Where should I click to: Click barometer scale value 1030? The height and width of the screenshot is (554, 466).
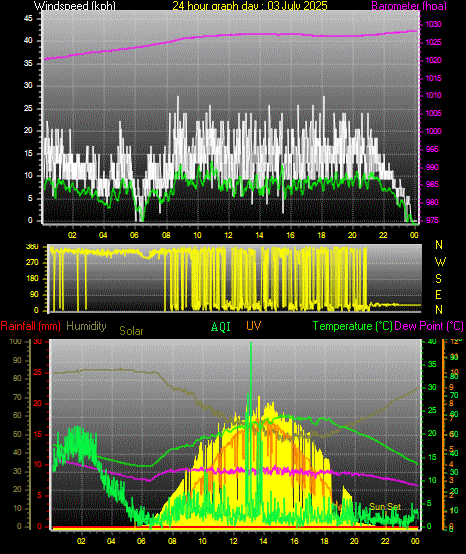[433, 24]
